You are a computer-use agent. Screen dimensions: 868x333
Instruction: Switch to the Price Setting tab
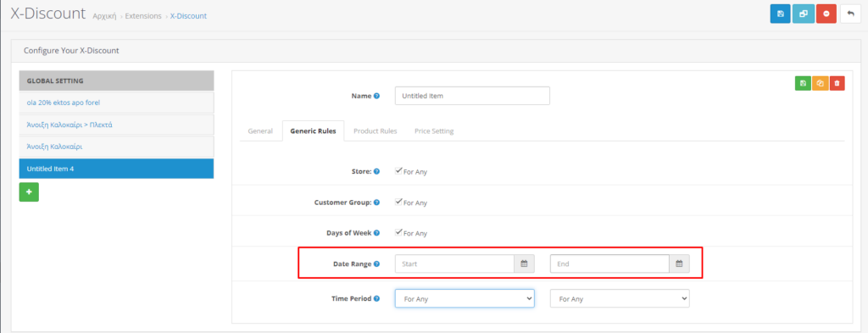(x=434, y=131)
